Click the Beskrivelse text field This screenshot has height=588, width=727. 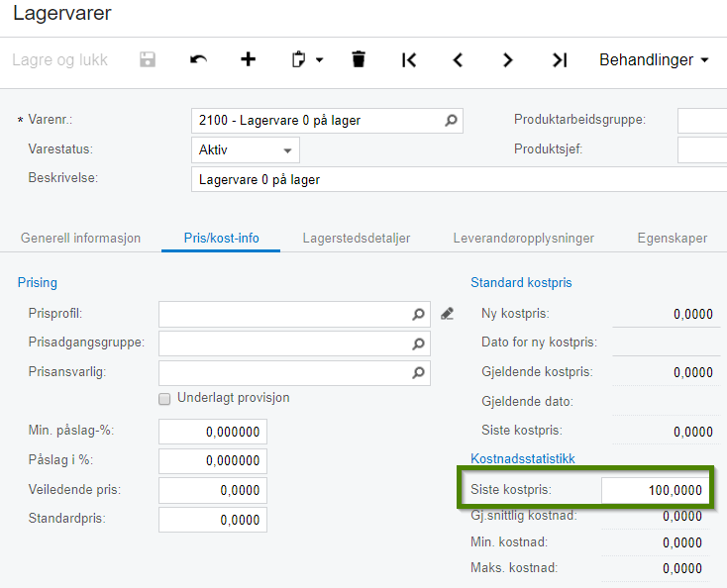point(456,180)
